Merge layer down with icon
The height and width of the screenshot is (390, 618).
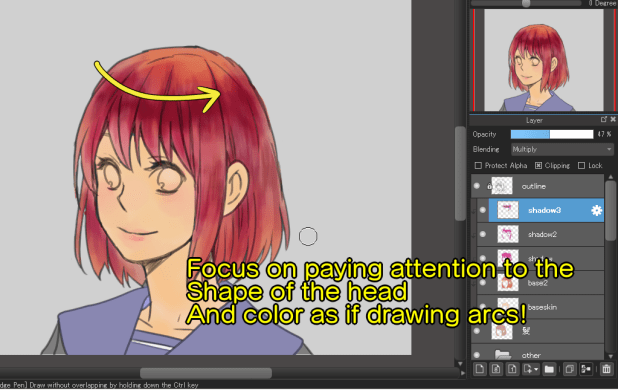586,370
